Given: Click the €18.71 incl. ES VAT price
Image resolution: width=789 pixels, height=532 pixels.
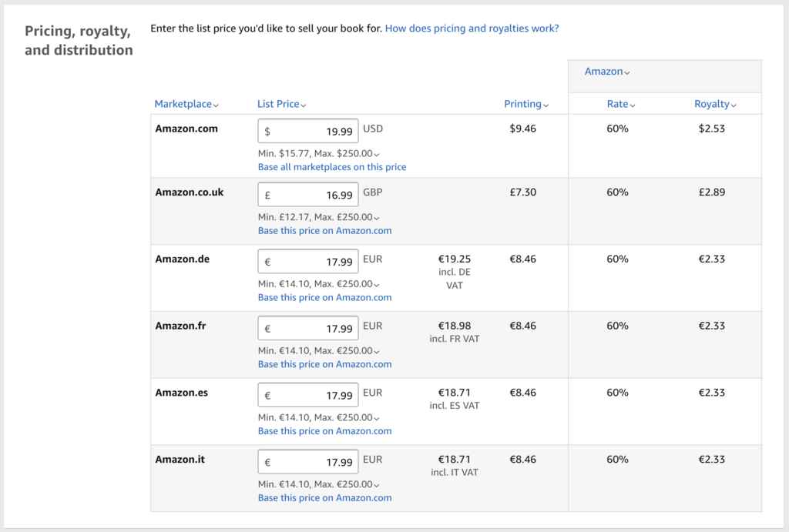Looking at the screenshot, I should (455, 399).
